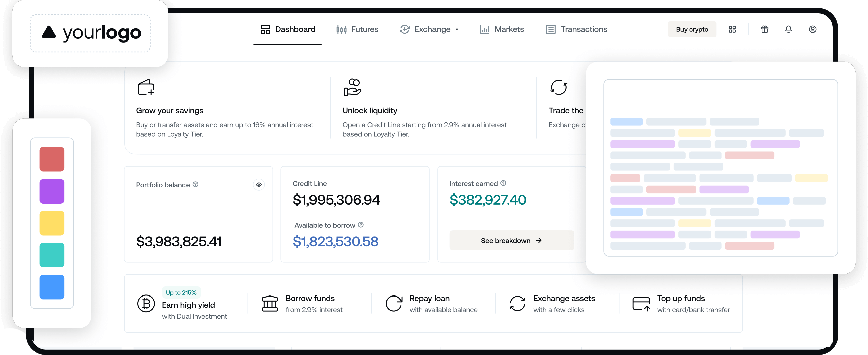Click the gift rewards icon
The height and width of the screenshot is (355, 868).
coord(764,29)
